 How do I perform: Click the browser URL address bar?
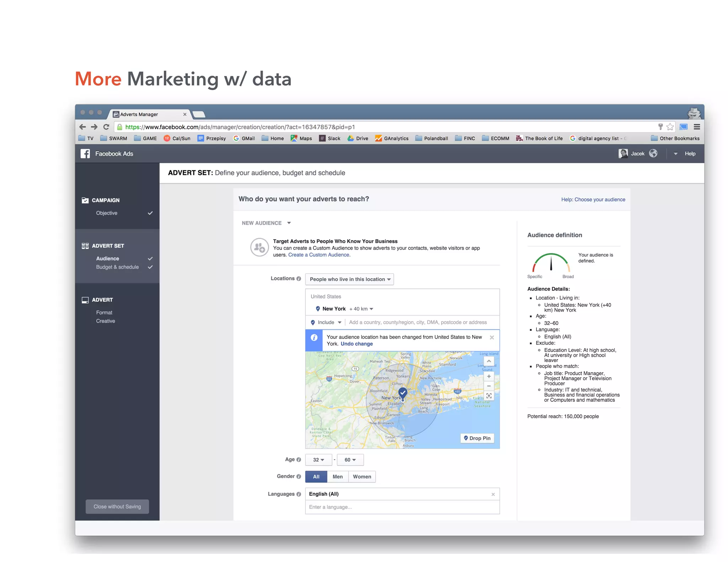386,127
